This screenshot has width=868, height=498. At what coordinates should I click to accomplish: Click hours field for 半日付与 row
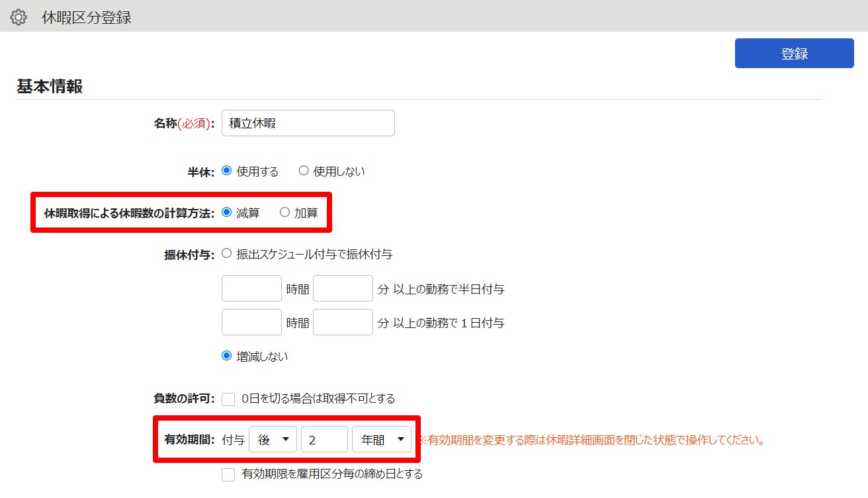point(251,288)
